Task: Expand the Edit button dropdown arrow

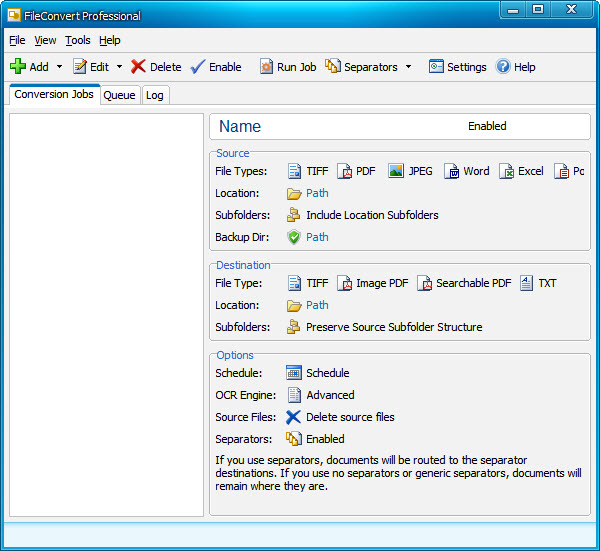Action: [120, 67]
